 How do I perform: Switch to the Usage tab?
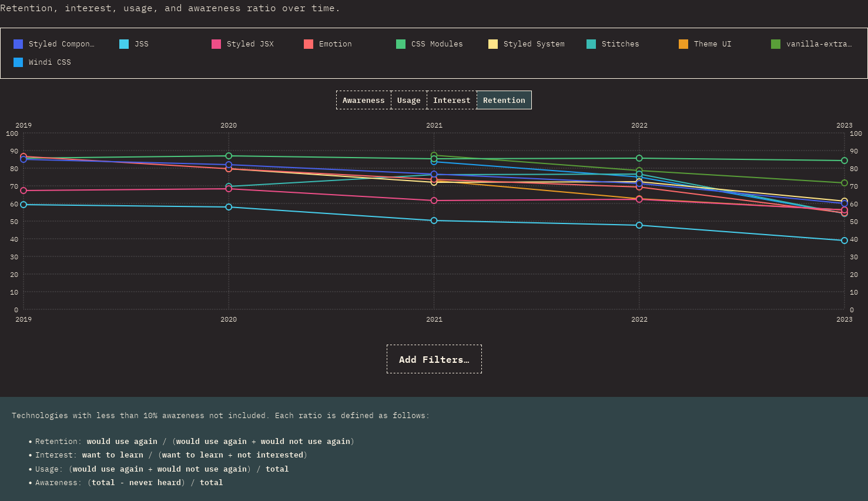[x=409, y=100]
